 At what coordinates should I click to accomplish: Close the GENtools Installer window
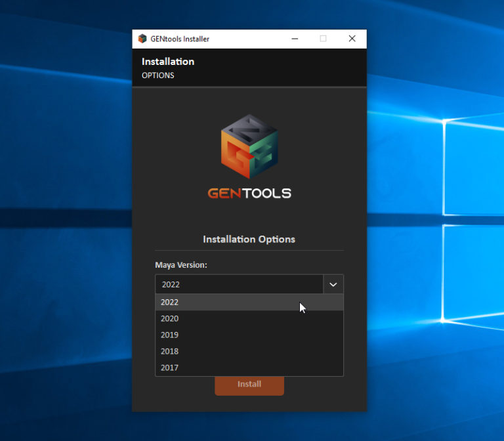(x=352, y=39)
